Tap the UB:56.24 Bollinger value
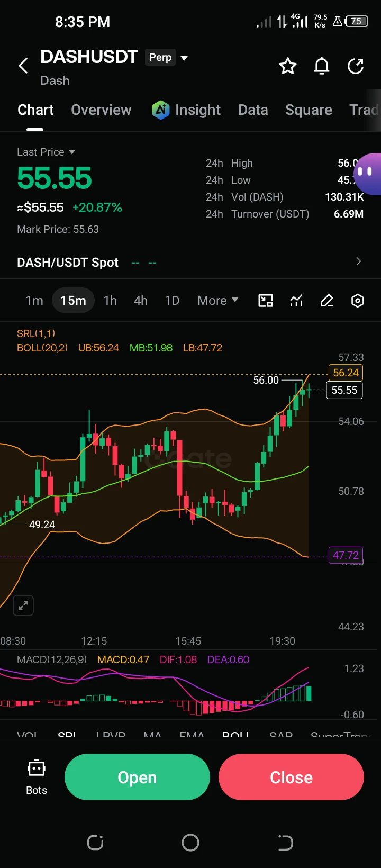Viewport: 381px width, 868px height. tap(98, 348)
